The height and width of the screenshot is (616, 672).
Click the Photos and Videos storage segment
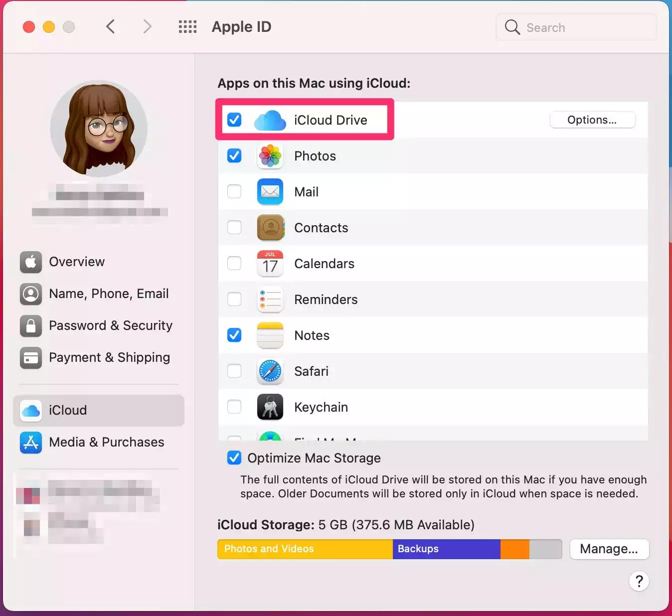click(x=305, y=549)
